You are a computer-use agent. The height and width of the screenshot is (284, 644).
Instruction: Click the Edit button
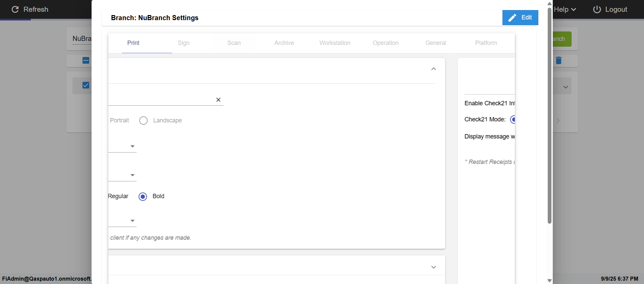point(520,18)
